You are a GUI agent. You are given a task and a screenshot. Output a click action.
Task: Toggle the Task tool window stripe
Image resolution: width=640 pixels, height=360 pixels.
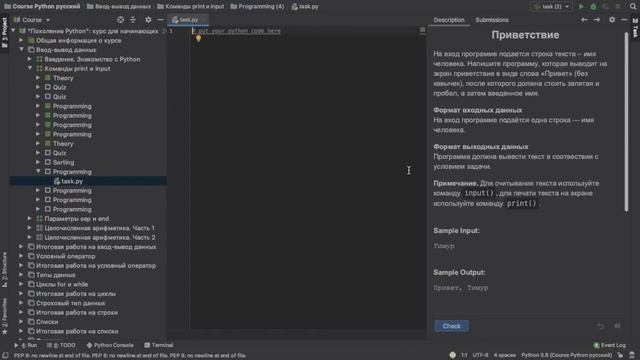635,28
